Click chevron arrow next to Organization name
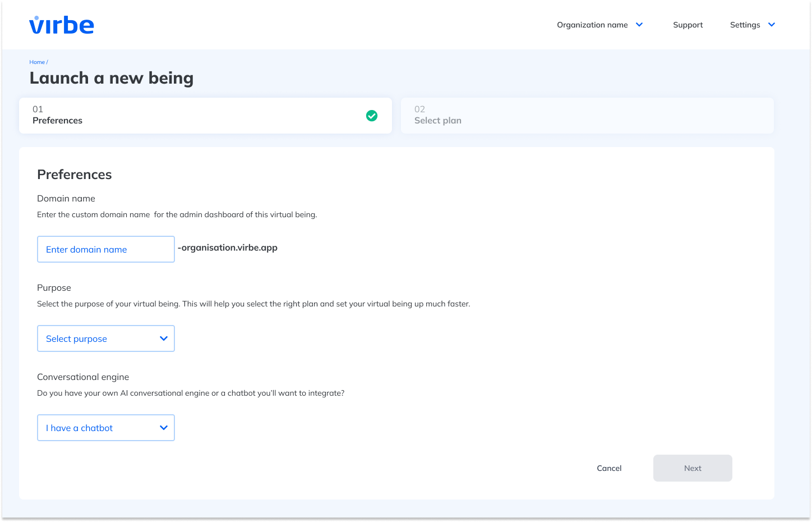The width and height of the screenshot is (812, 522). 639,25
